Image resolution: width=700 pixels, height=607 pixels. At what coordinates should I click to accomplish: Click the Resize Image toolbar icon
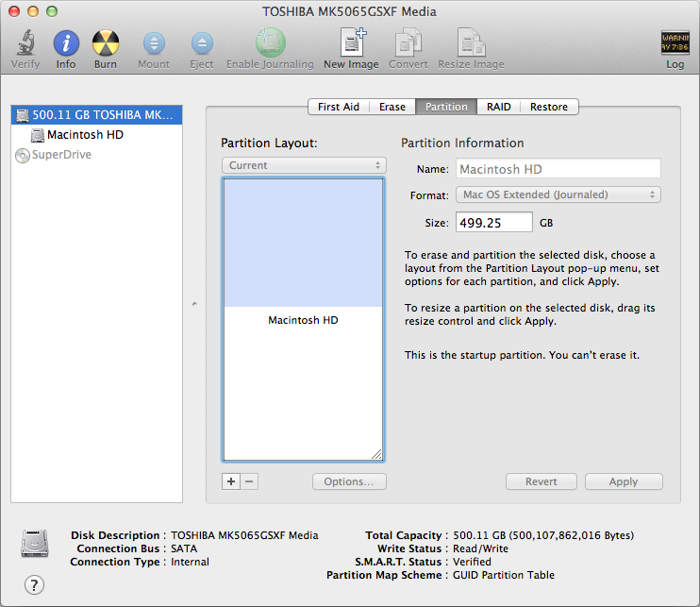[x=471, y=42]
